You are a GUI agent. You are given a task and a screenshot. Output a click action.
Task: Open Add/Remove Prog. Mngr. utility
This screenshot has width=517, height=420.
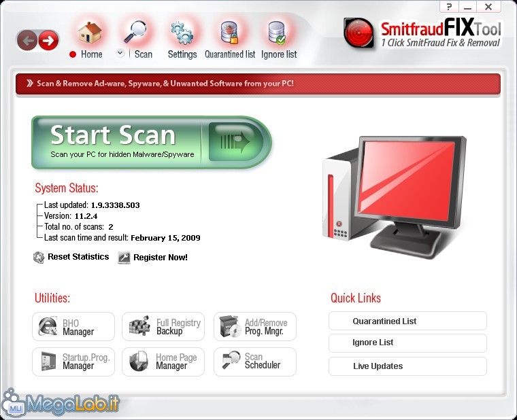pos(255,326)
